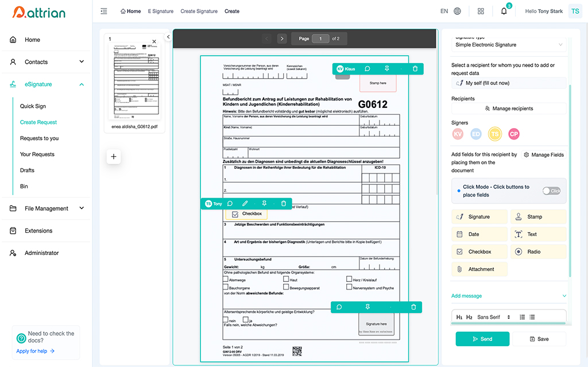Open Drafts in the eSignature submenu
This screenshot has width=588, height=367.
point(27,170)
